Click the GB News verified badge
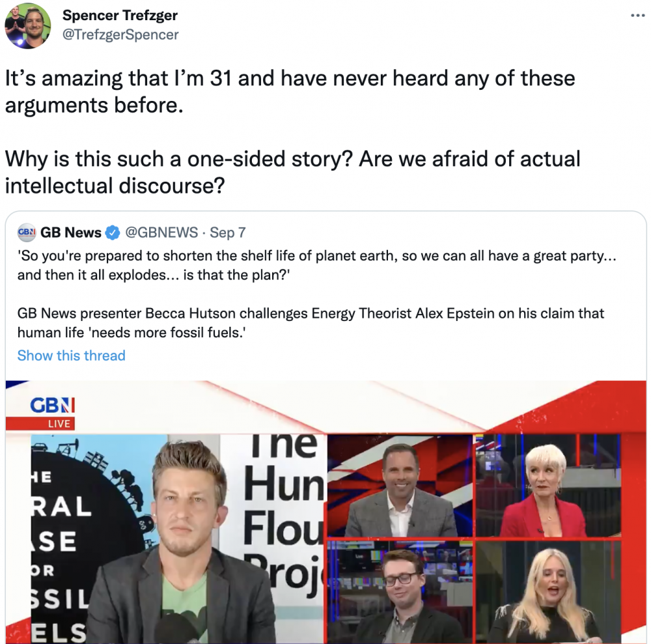The image size is (651, 644). (113, 232)
